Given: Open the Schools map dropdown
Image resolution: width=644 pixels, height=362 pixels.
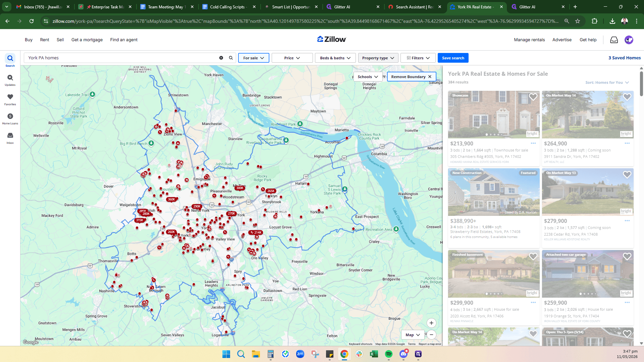Looking at the screenshot, I should (368, 77).
